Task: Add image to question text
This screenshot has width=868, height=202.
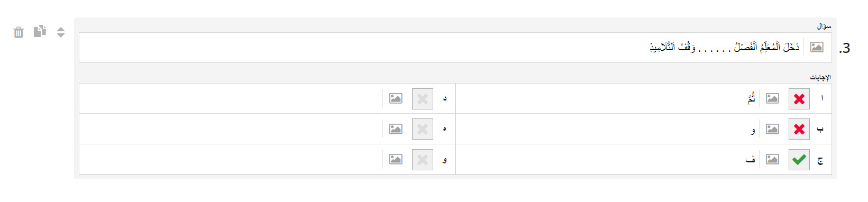Action: tap(817, 47)
